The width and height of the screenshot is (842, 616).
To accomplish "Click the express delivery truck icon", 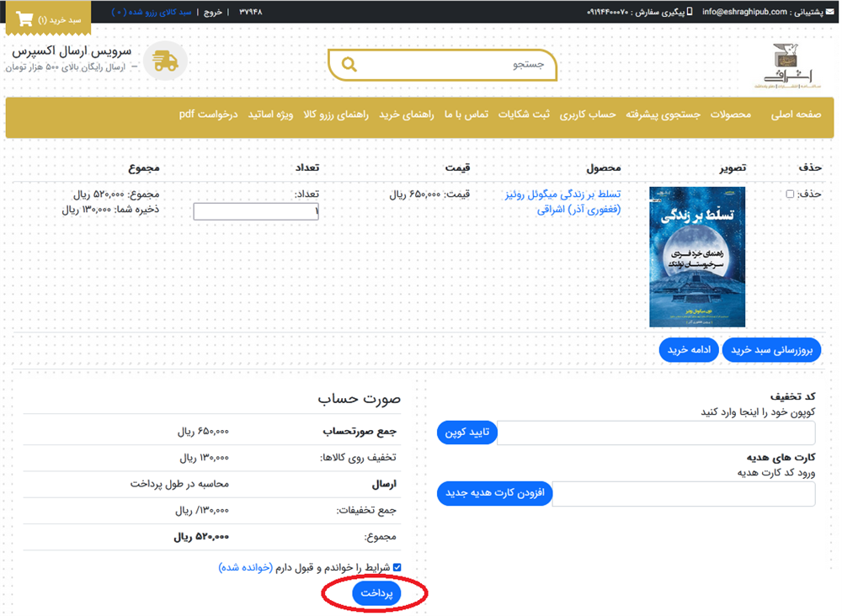I will 165,61.
